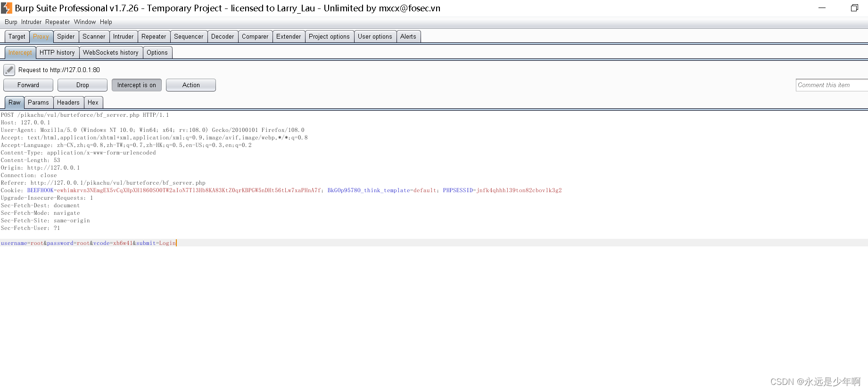Forward the intercepted request
The width and height of the screenshot is (868, 391).
pos(28,85)
